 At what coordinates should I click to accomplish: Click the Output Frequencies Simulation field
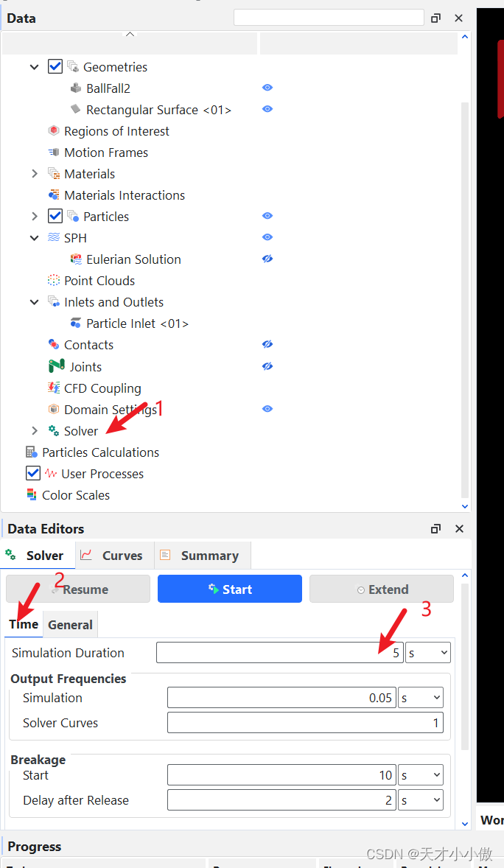click(x=281, y=698)
